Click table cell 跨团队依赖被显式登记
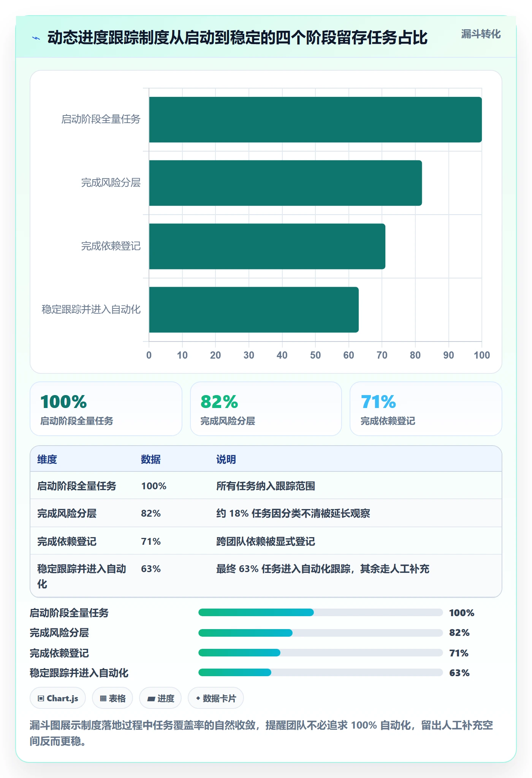Image resolution: width=532 pixels, height=778 pixels. coord(266,541)
